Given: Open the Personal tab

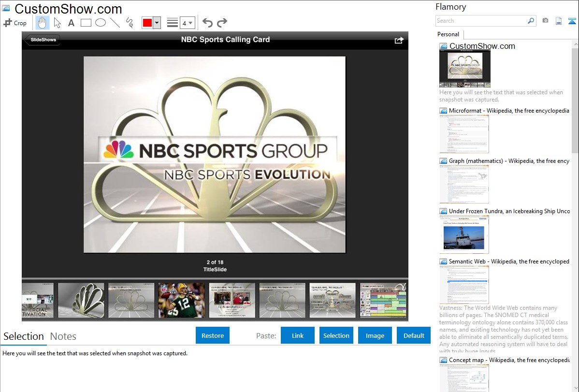Looking at the screenshot, I should pyautogui.click(x=448, y=34).
